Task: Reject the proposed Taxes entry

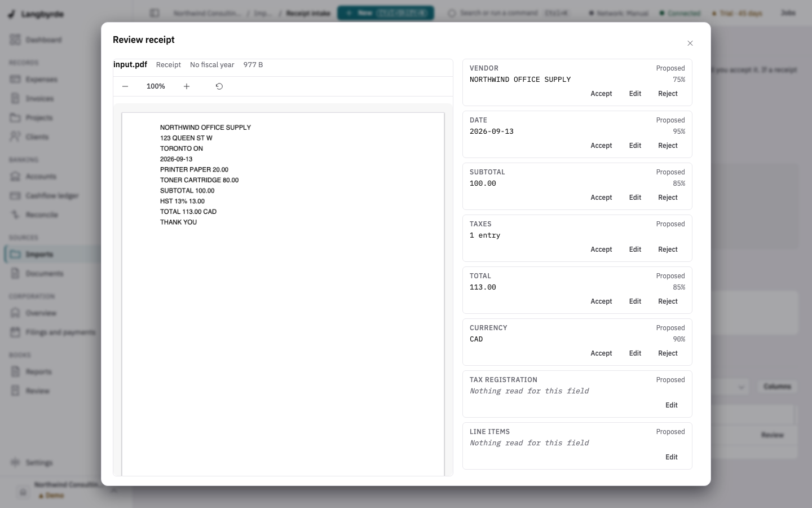Action: pyautogui.click(x=668, y=249)
